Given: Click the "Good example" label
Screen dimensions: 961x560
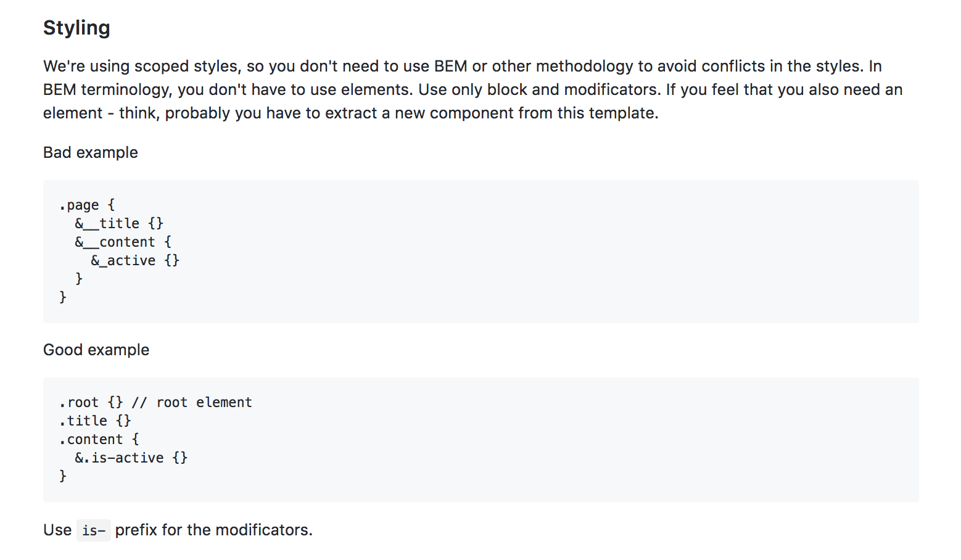Looking at the screenshot, I should (96, 350).
